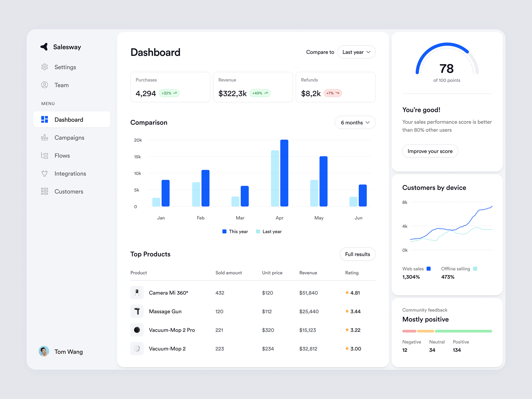Screen dimensions: 532x399
Task: Click the Customers sidebar icon
Action: (45, 191)
